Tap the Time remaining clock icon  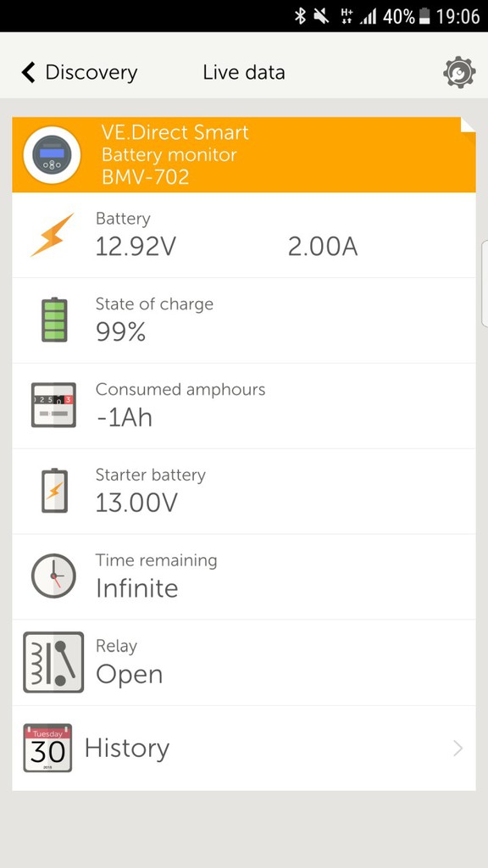point(53,576)
